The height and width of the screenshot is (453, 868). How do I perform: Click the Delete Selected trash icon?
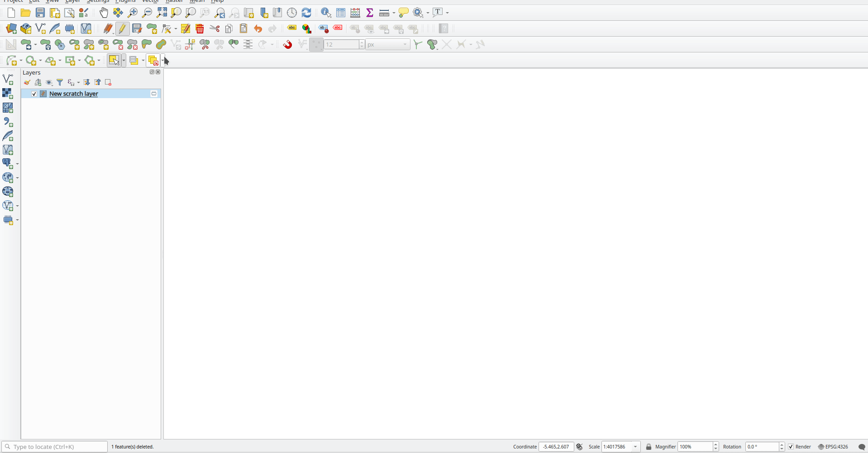[200, 29]
